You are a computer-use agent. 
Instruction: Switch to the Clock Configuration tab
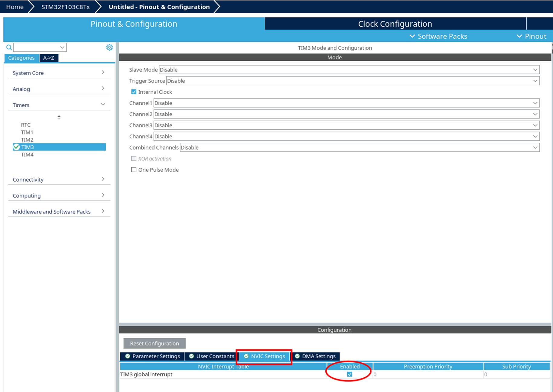tap(395, 24)
